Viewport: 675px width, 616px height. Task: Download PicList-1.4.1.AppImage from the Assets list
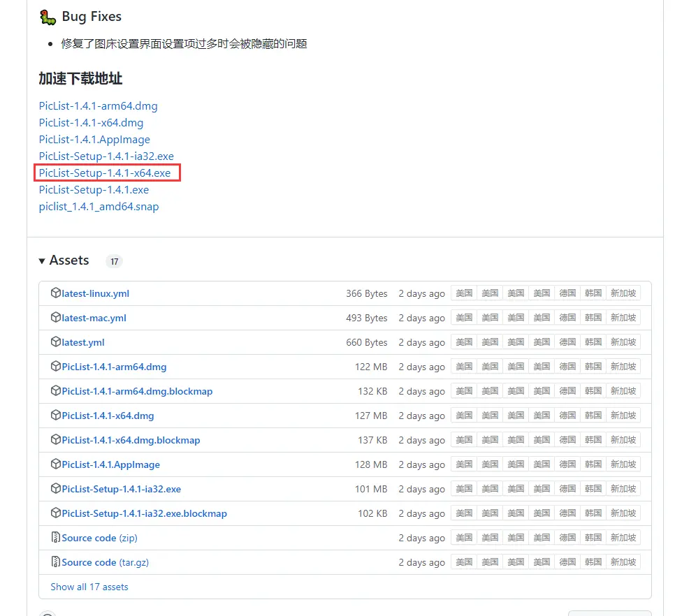pyautogui.click(x=110, y=464)
